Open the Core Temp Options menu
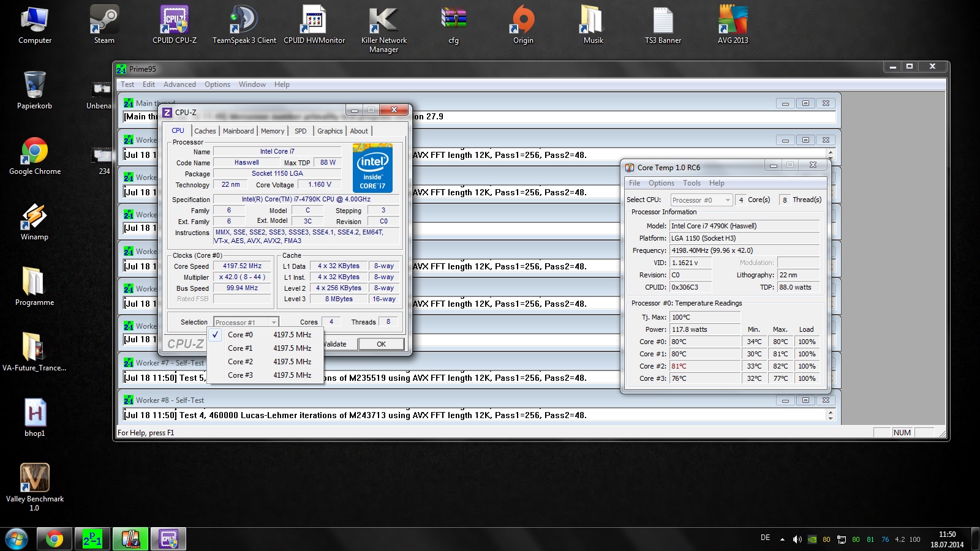 (661, 183)
